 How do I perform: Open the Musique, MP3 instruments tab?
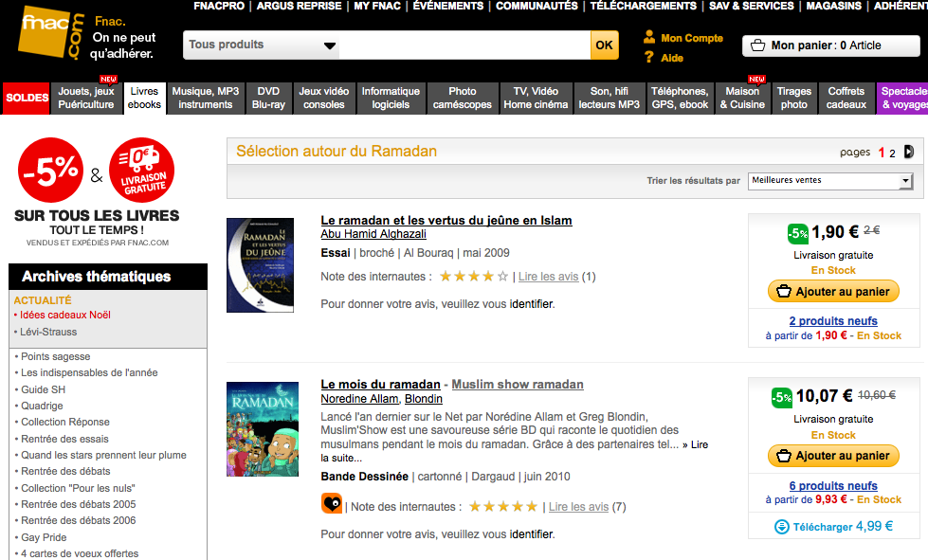coord(206,98)
